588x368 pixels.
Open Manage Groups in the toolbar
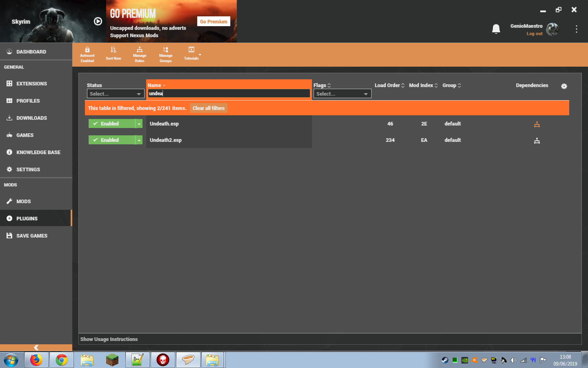(166, 55)
